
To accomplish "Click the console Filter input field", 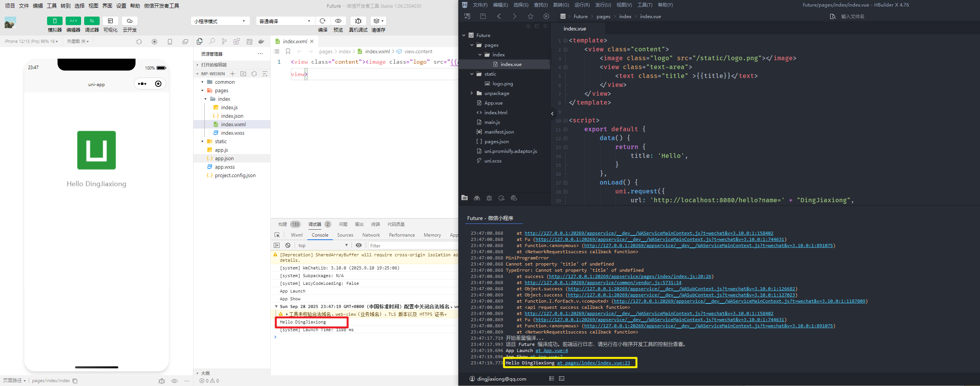I will 413,245.
